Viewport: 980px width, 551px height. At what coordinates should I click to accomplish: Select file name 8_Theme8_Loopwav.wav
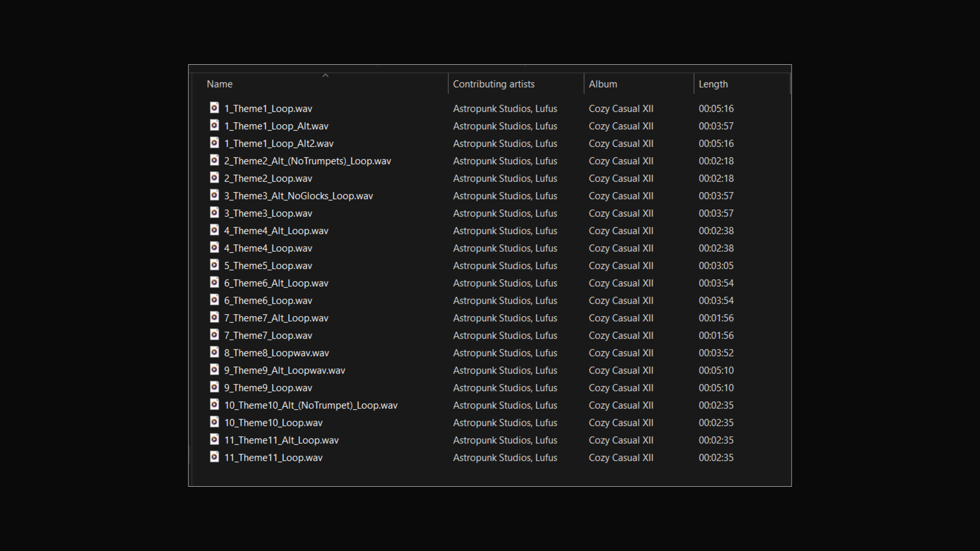277,353
